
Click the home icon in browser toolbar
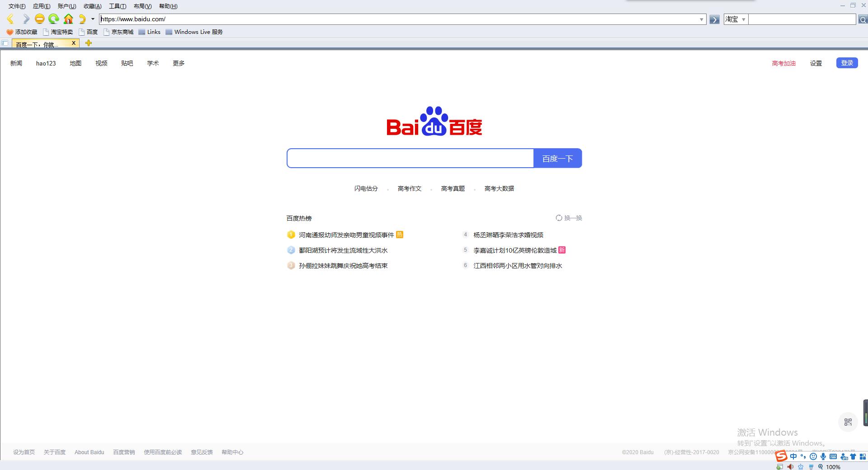tap(68, 19)
